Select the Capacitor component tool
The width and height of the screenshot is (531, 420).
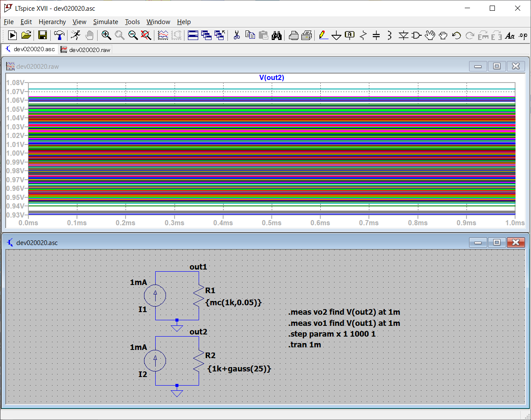click(x=376, y=35)
